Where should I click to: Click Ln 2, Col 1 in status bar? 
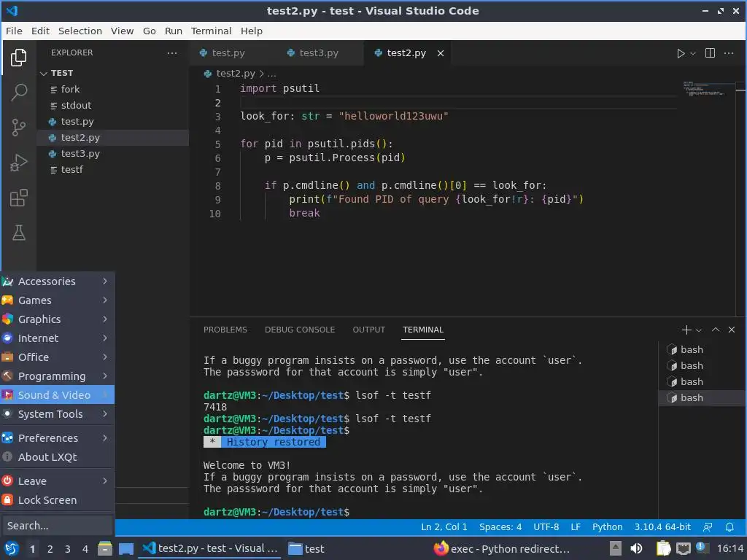444,527
